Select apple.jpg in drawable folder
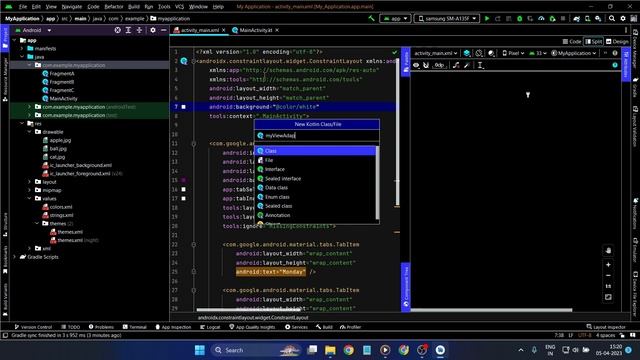The width and height of the screenshot is (640, 360). point(60,140)
